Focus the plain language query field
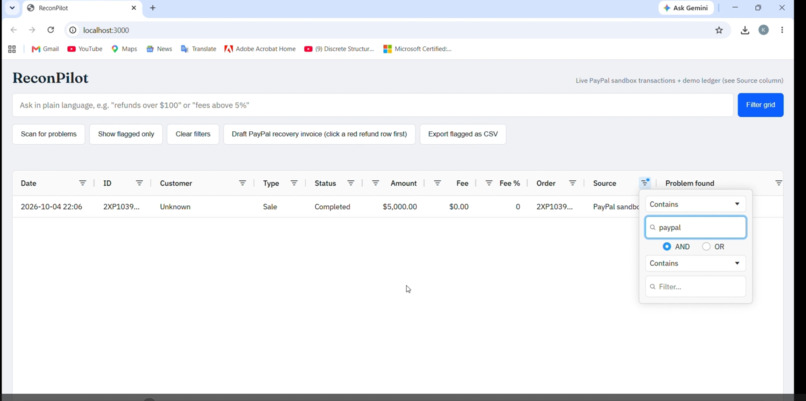Screen dimensions: 806x401 point(373,105)
